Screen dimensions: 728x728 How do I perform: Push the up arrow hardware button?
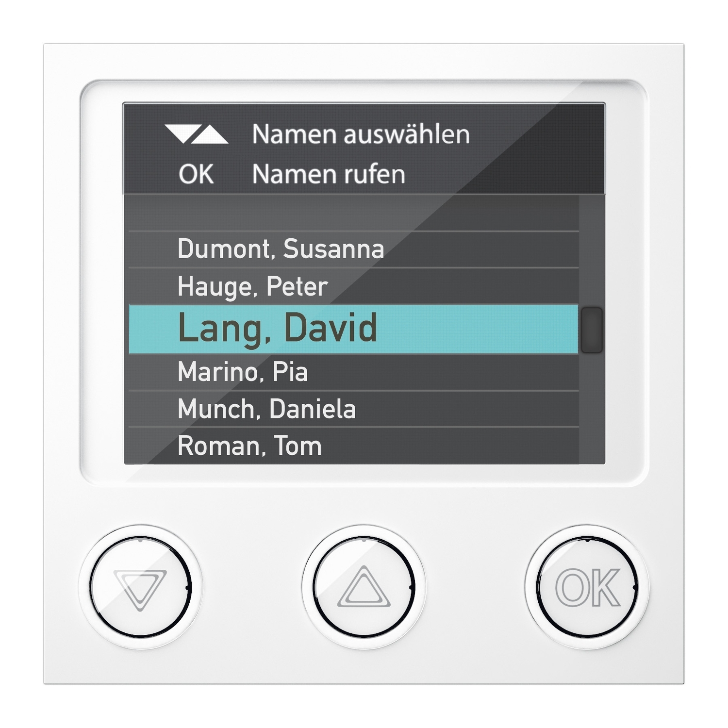(x=364, y=588)
